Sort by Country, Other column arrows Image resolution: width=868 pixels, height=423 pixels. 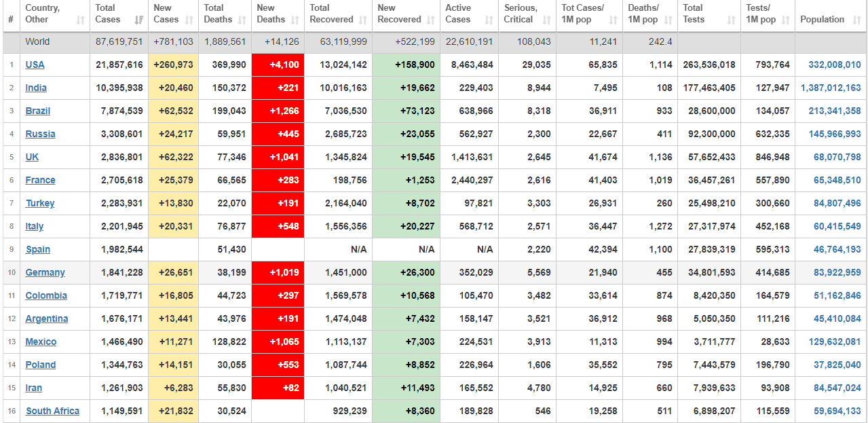pos(81,20)
